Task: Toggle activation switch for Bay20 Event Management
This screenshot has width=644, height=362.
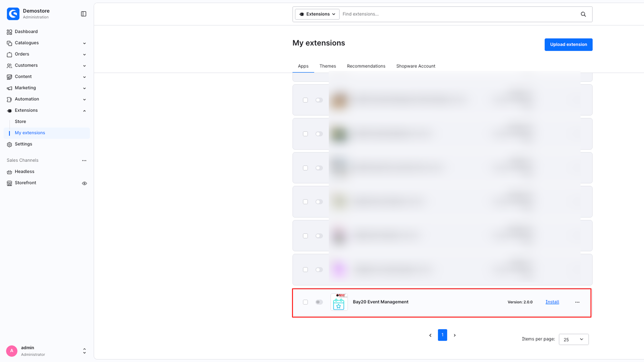Action: click(319, 302)
